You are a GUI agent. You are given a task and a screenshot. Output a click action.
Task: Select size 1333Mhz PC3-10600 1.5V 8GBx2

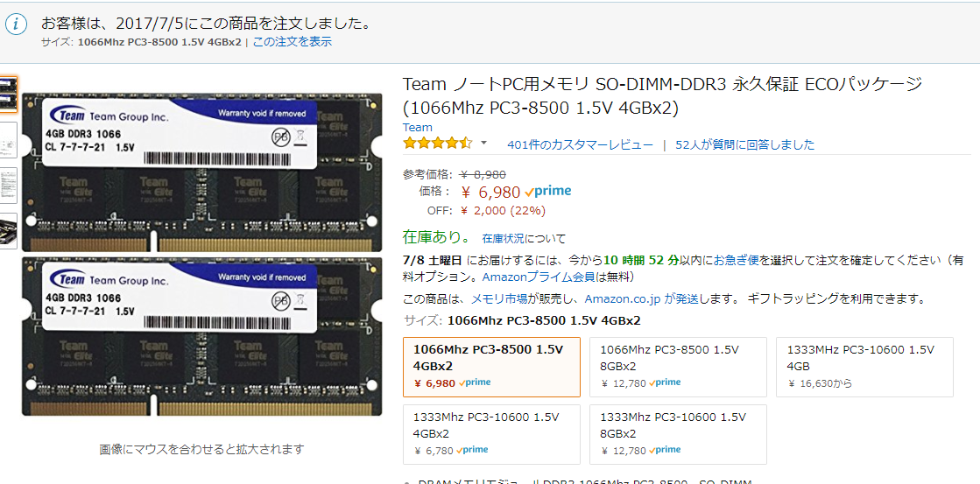(678, 435)
